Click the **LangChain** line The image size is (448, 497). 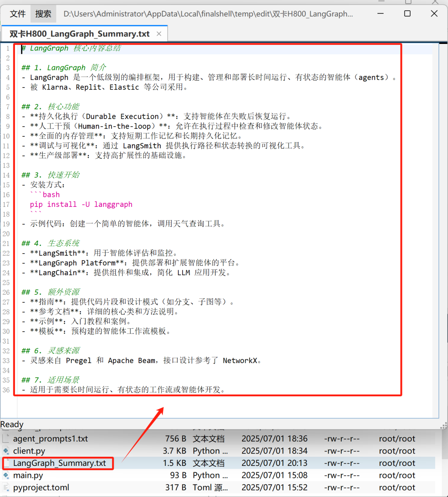tap(127, 273)
